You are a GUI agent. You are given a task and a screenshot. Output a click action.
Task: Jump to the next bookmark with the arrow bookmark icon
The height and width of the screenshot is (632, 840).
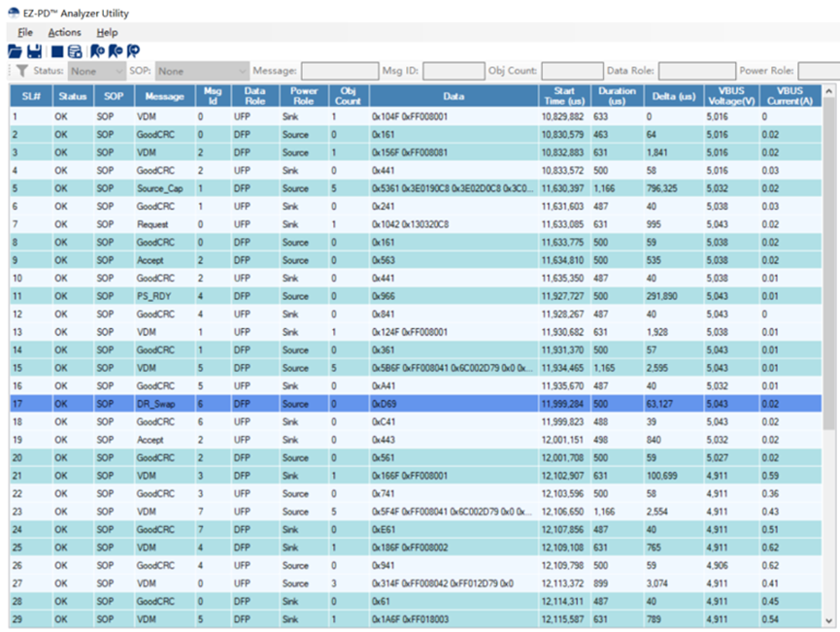(133, 51)
